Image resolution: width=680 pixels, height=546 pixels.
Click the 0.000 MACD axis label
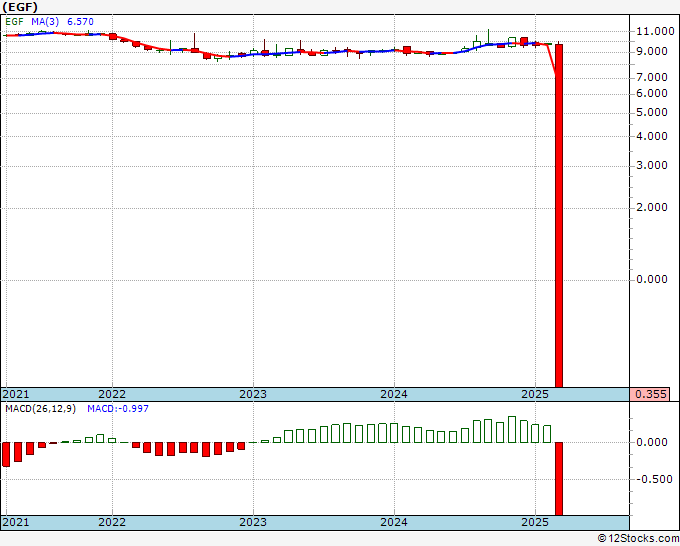click(x=651, y=442)
